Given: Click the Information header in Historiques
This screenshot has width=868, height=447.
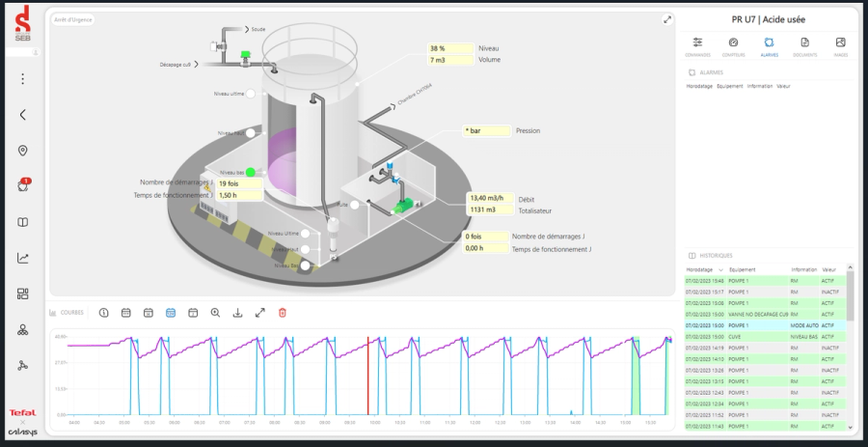Looking at the screenshot, I should tap(803, 269).
